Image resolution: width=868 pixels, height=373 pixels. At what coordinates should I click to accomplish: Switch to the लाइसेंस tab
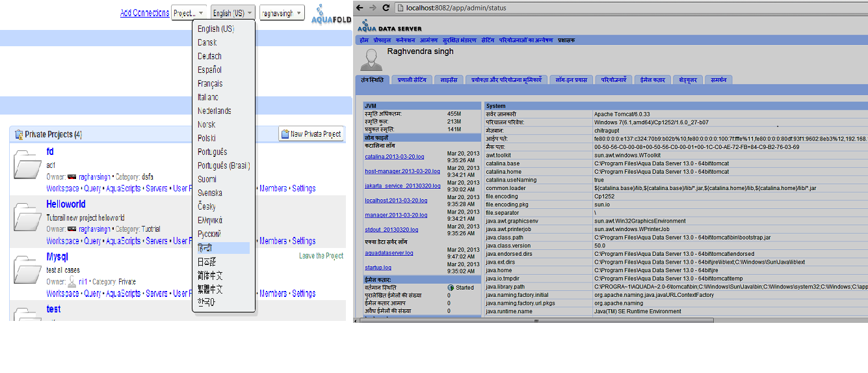pos(449,79)
